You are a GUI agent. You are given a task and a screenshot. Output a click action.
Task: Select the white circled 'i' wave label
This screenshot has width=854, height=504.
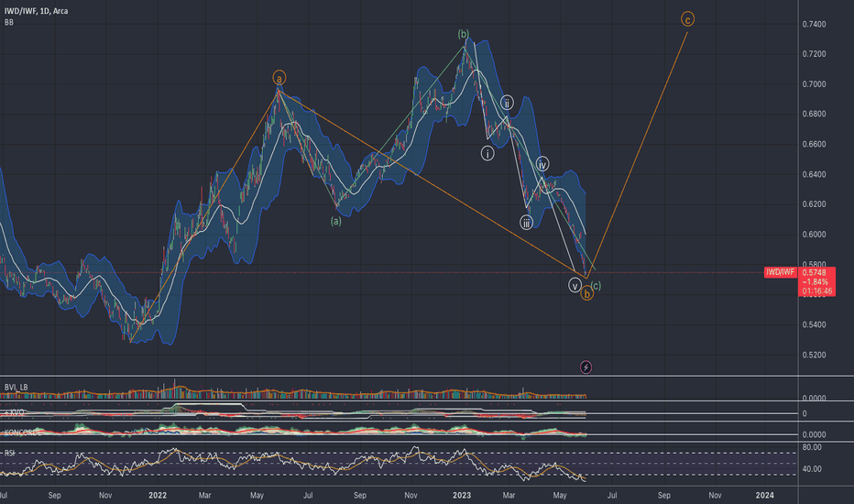tap(487, 154)
